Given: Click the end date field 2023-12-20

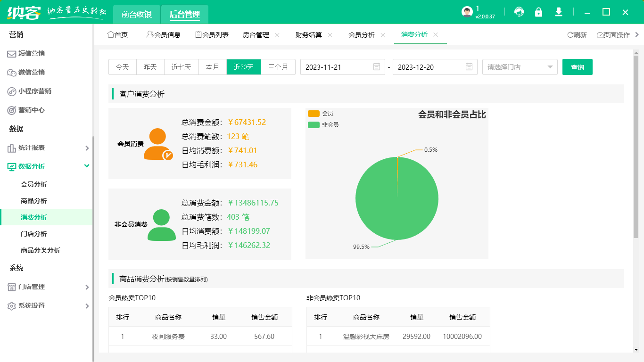Looking at the screenshot, I should [435, 67].
